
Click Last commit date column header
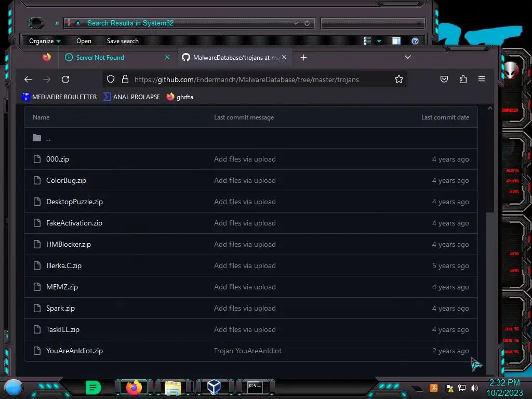pos(445,117)
